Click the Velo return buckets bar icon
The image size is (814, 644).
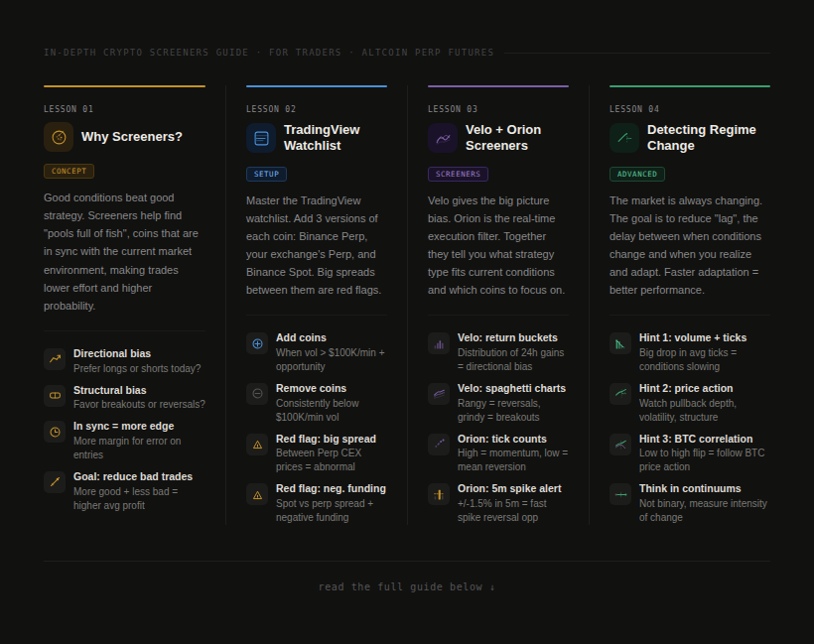point(439,343)
